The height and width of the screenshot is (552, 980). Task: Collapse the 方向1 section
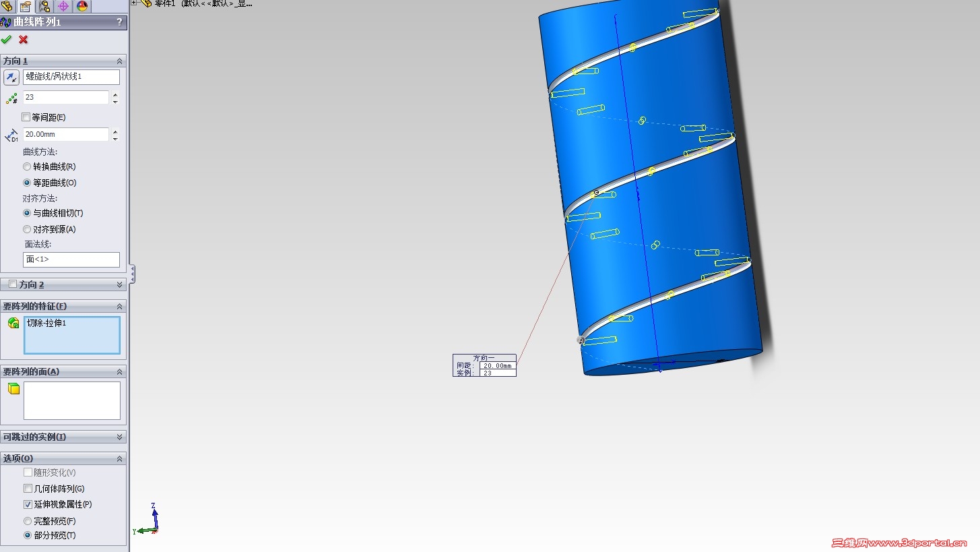click(x=120, y=61)
